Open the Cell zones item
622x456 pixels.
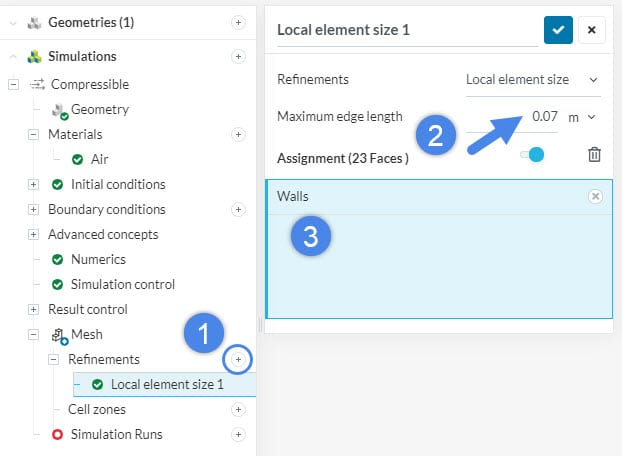(97, 410)
